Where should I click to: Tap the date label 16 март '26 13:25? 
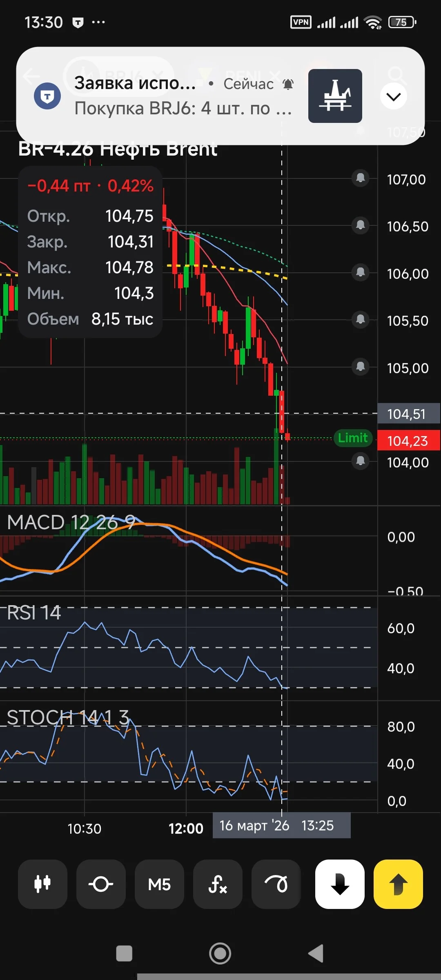[x=281, y=826]
